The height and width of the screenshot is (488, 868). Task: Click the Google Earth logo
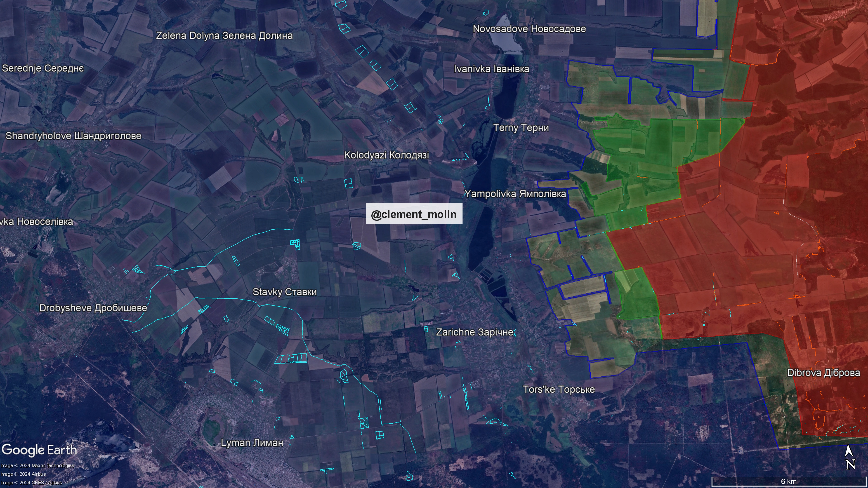tap(39, 450)
